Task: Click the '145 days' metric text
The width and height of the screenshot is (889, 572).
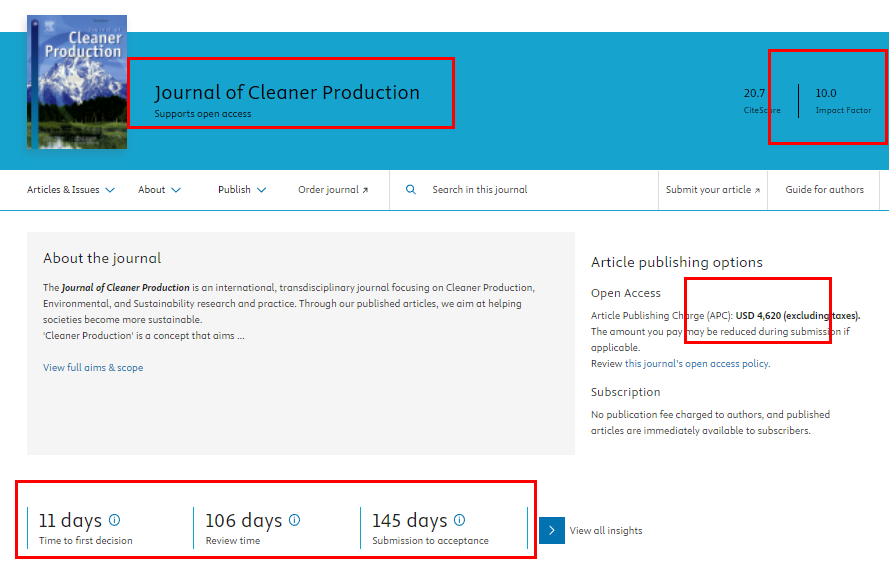Action: (x=410, y=520)
